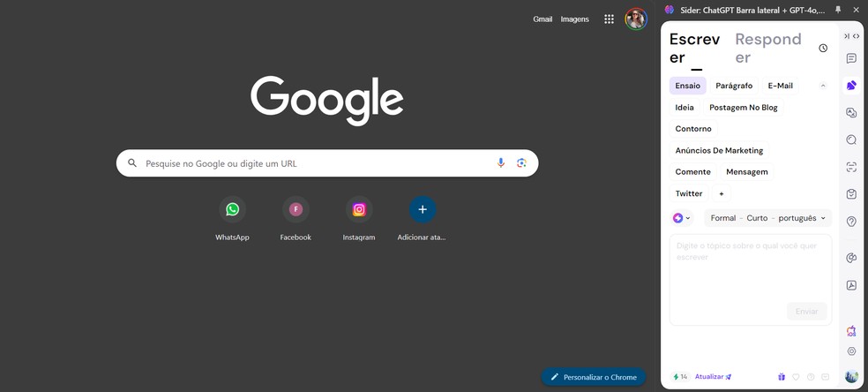Add a custom format with plus chip
The height and width of the screenshot is (392, 868).
coord(722,193)
